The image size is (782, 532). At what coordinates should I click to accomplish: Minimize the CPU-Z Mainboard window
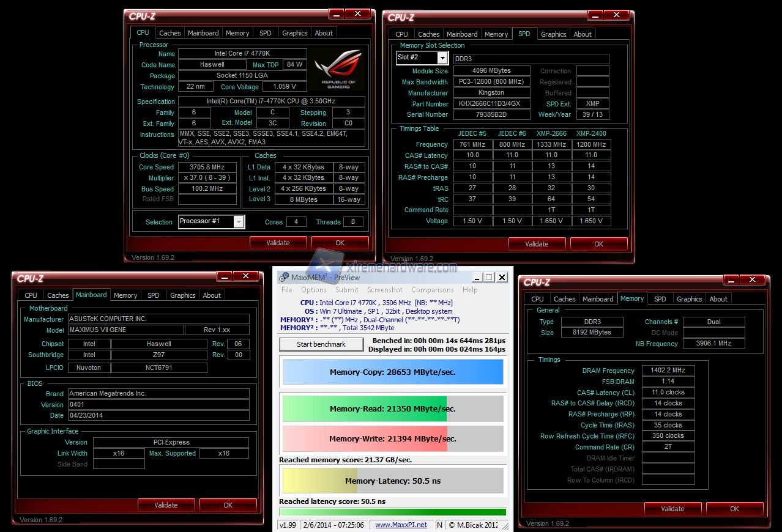click(223, 276)
